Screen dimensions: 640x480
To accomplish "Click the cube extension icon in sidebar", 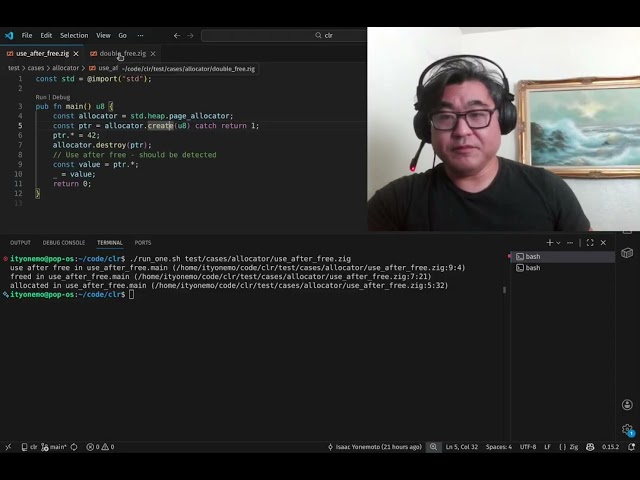I will tap(627, 253).
